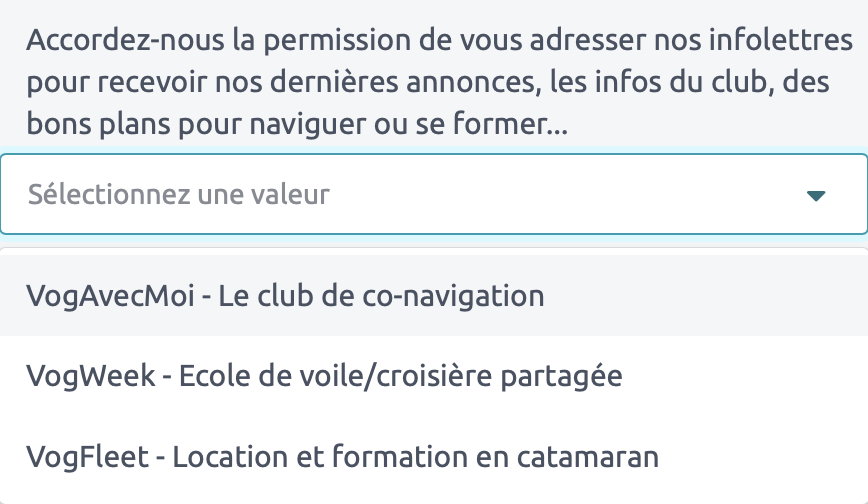Screen dimensions: 868x504
Task: Close the dropdown via the triangle icon
Action: tap(816, 195)
